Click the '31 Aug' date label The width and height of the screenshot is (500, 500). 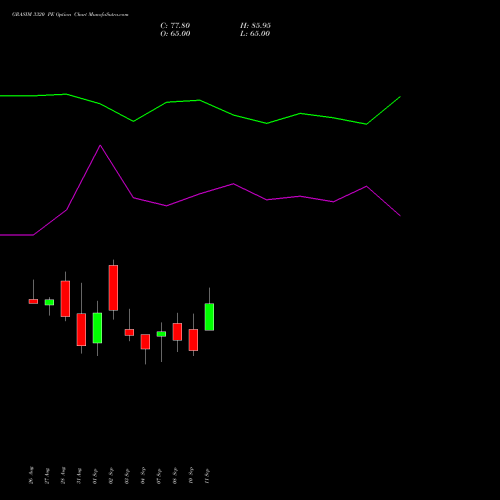79,476
